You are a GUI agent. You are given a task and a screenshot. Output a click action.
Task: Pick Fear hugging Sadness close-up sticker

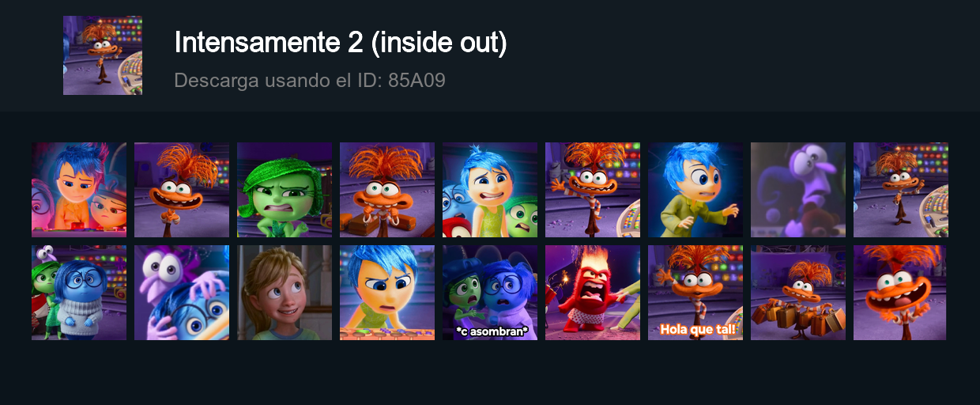click(x=182, y=293)
